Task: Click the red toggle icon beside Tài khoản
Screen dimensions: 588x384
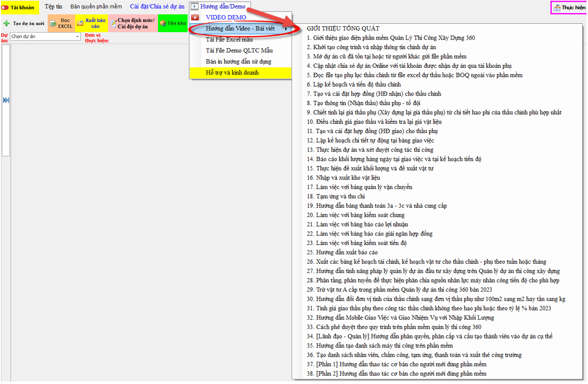Action: click(5, 7)
